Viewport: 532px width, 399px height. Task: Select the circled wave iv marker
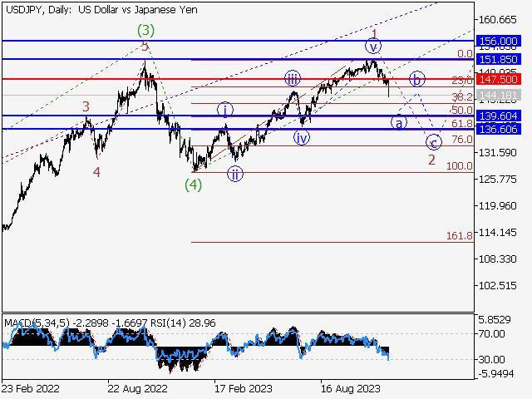pyautogui.click(x=302, y=137)
